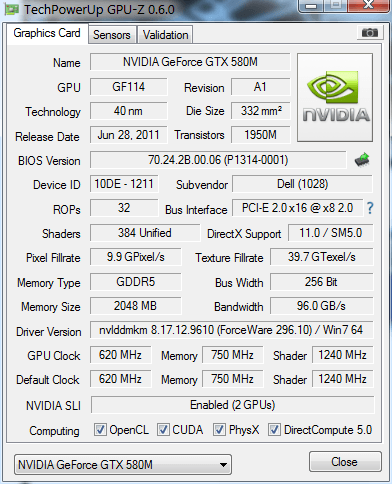392x484 pixels.
Task: Toggle the DirectCompute 5.0 checkbox
Action: 274,430
